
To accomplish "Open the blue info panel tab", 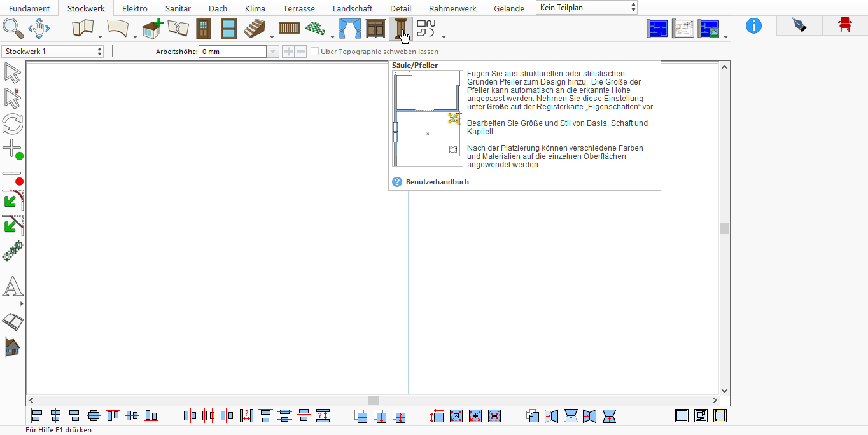I will tap(753, 25).
